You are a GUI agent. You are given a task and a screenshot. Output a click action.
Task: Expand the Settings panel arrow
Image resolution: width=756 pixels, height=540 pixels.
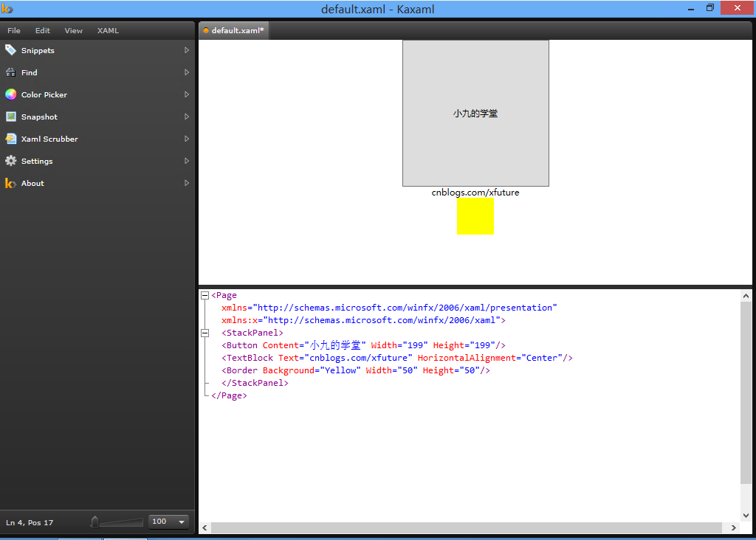click(x=187, y=161)
